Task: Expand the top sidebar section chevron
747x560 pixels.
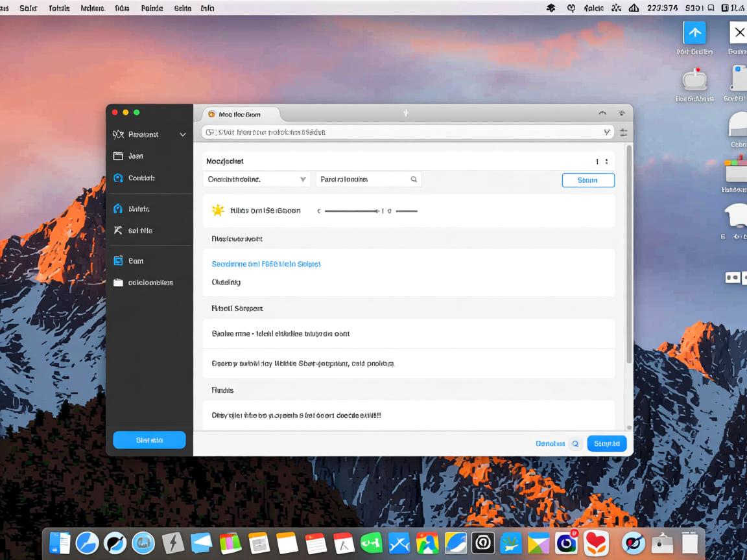Action: click(x=183, y=135)
